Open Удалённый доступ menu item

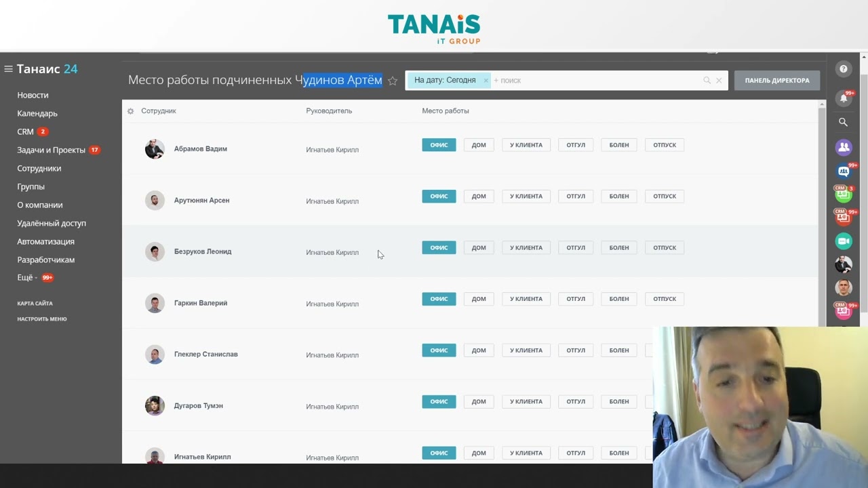[x=52, y=224]
